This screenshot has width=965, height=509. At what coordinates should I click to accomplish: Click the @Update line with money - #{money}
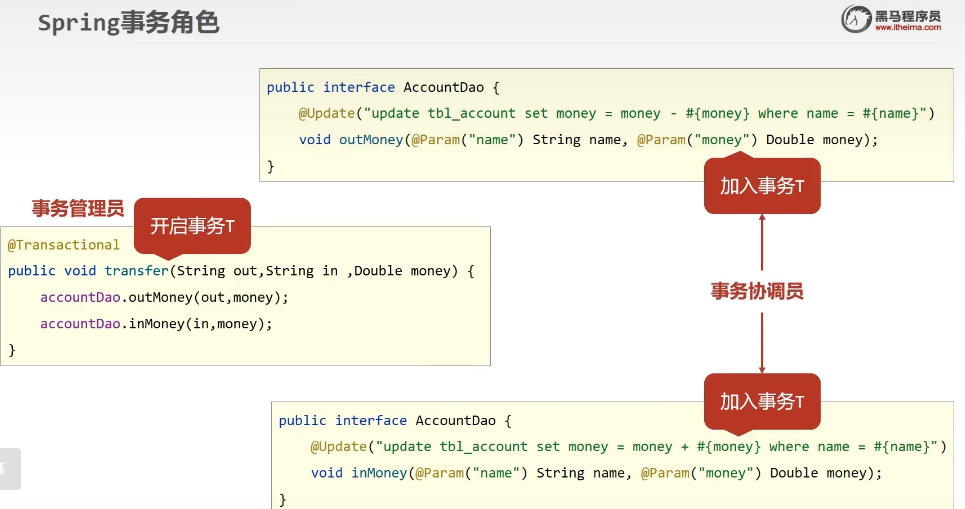coord(617,113)
